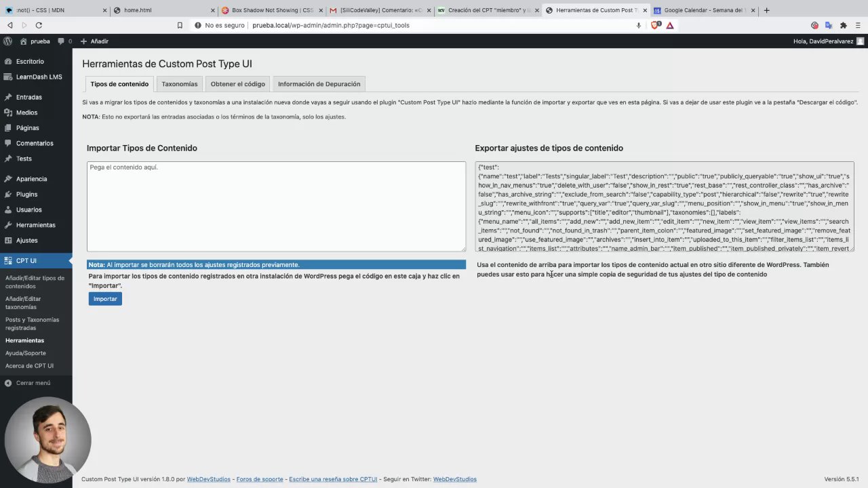Click the Herramientas wrench icon
Screen dimensions: 868x488
pyautogui.click(x=8, y=225)
